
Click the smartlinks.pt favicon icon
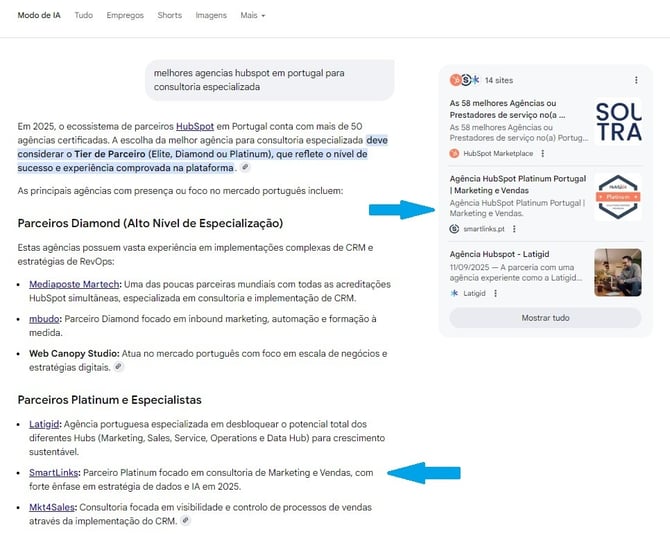454,229
